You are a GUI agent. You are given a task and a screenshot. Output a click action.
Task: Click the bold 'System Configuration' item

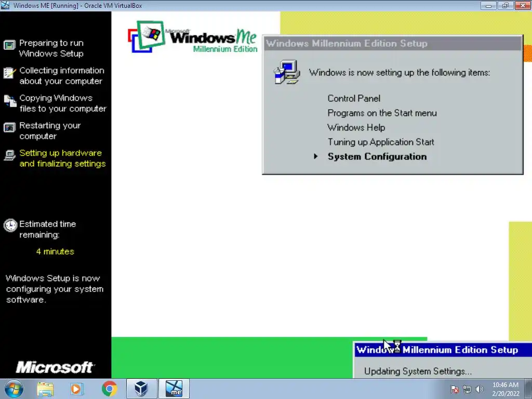[x=377, y=156]
